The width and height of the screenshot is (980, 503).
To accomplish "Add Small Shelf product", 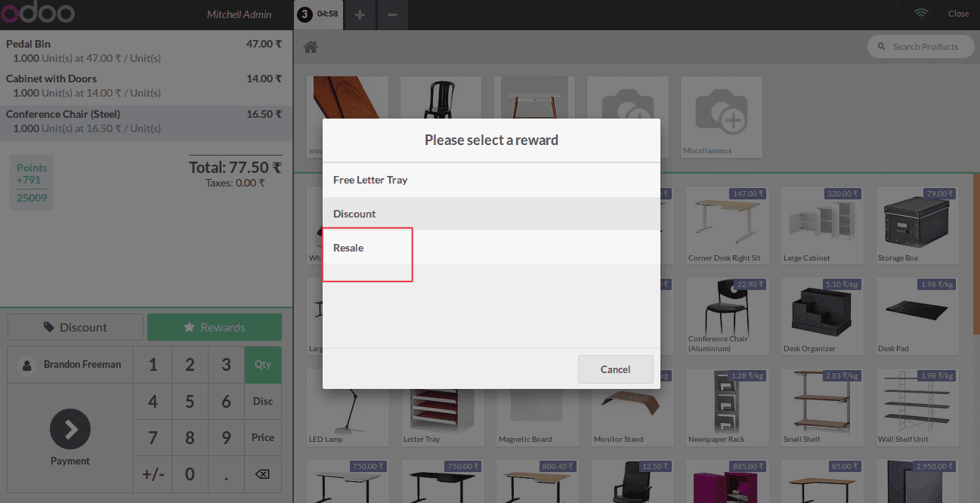I will (822, 408).
